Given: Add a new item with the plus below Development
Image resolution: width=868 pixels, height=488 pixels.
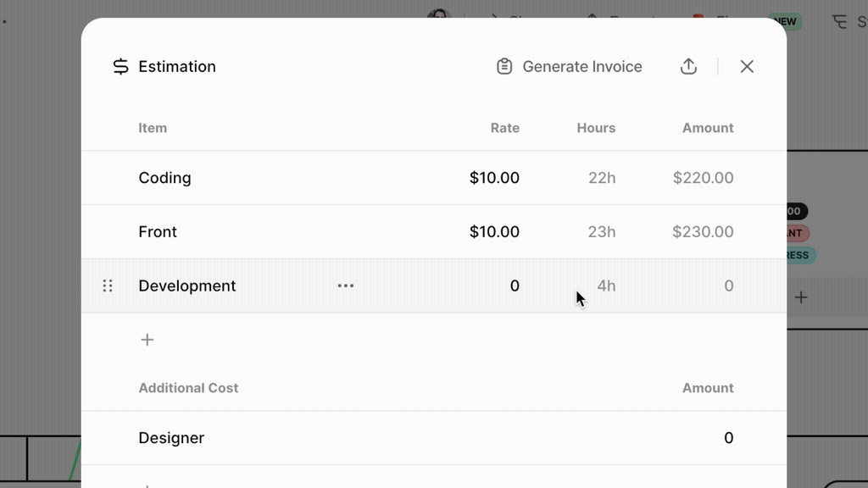Looking at the screenshot, I should point(147,340).
